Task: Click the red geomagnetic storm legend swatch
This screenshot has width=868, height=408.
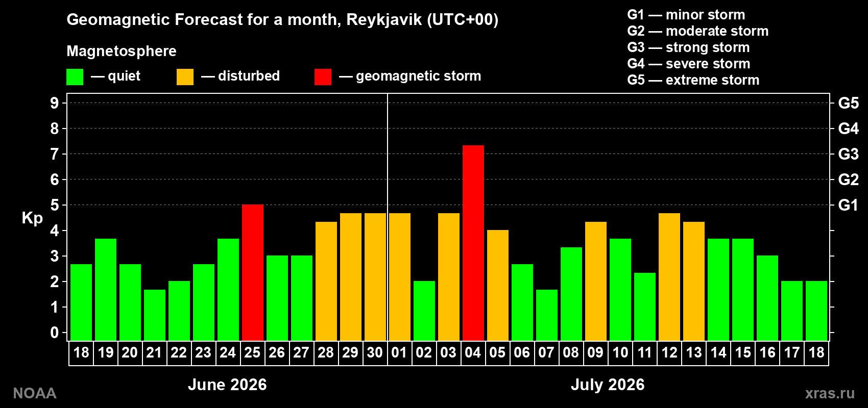Action: (x=323, y=77)
